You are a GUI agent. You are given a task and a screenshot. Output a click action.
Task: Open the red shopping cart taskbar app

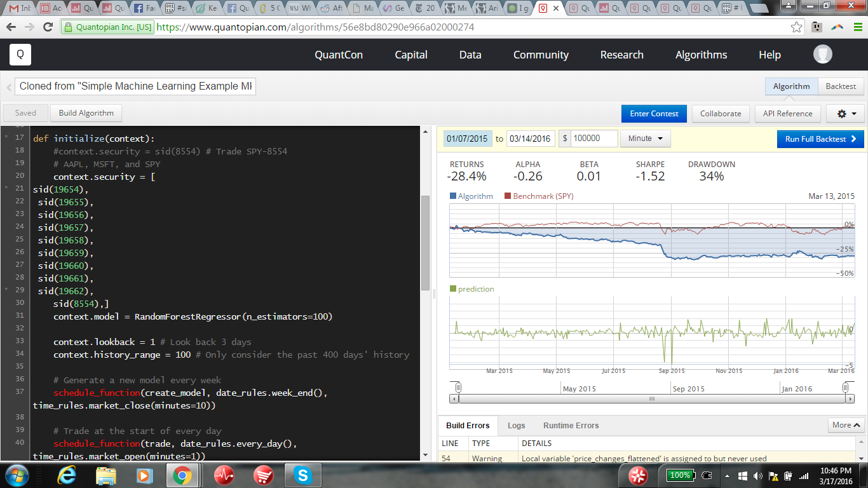coord(263,475)
